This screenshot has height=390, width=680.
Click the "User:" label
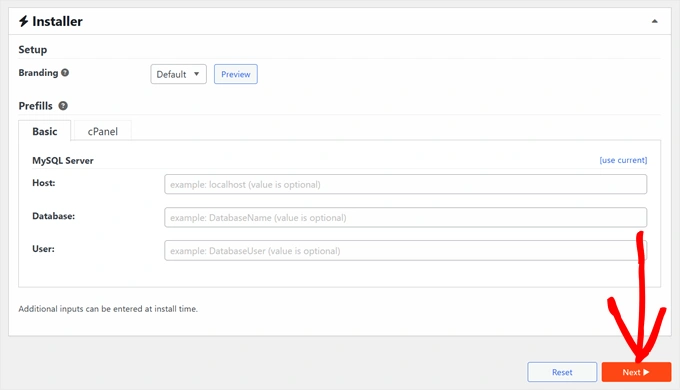point(43,249)
